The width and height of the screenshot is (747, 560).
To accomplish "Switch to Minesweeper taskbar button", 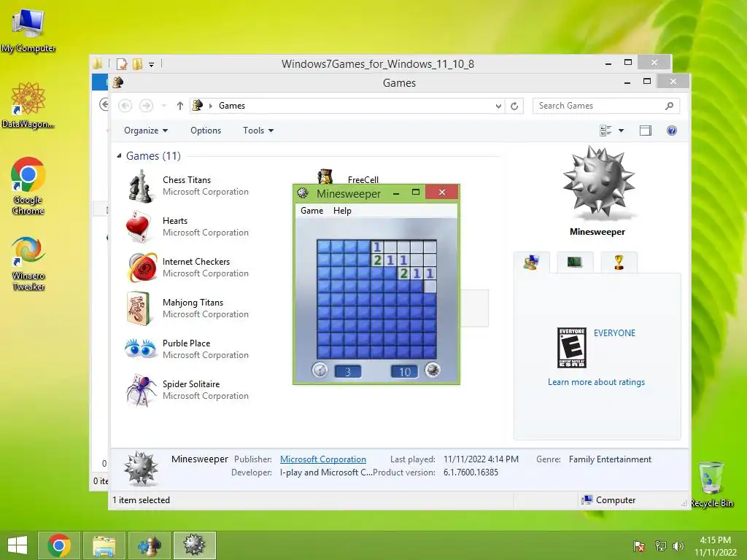I will click(x=194, y=545).
